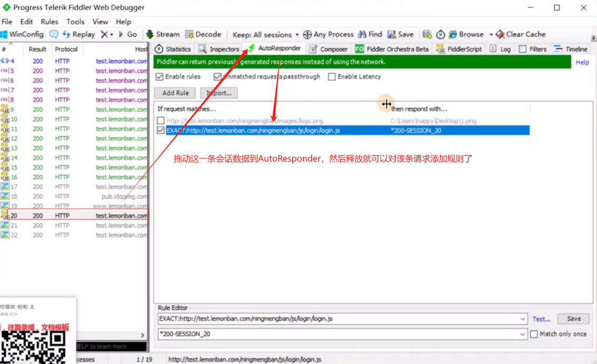Select image session 22 in the list
Viewport: 597px width, 364px height.
pyautogui.click(x=74, y=235)
